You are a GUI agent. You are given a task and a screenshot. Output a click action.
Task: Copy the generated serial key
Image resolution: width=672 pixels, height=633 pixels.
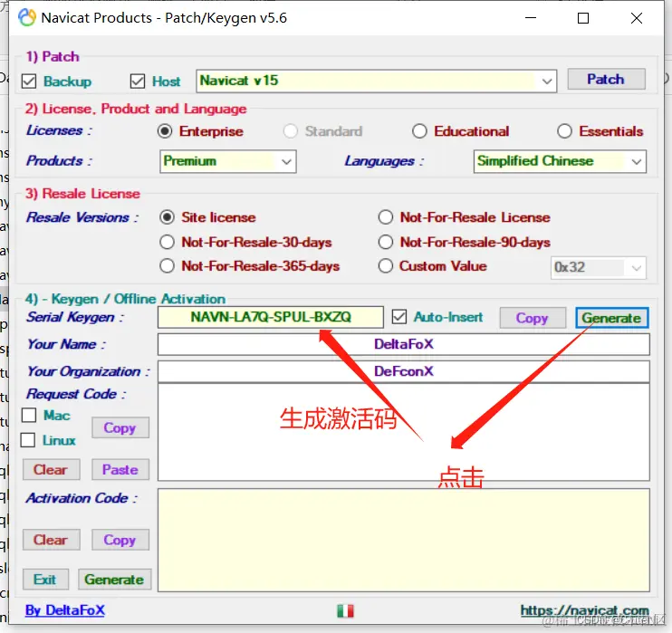[x=533, y=318]
